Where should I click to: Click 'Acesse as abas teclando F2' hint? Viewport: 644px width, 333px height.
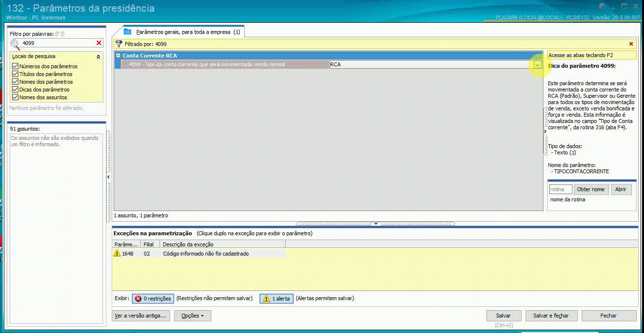(581, 56)
